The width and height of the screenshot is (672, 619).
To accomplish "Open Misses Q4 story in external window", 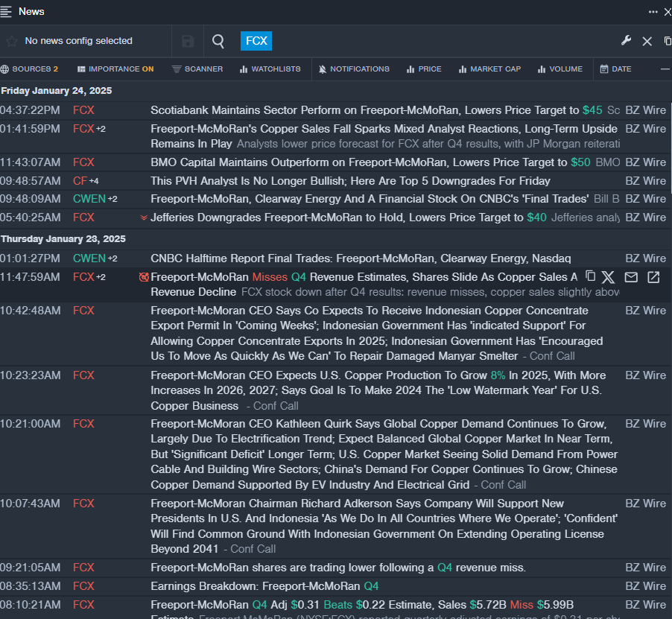I will tap(653, 277).
